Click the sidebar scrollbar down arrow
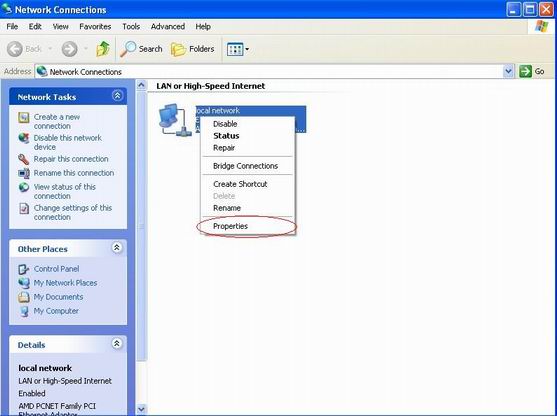Image resolution: width=557 pixels, height=416 pixels. 141,409
